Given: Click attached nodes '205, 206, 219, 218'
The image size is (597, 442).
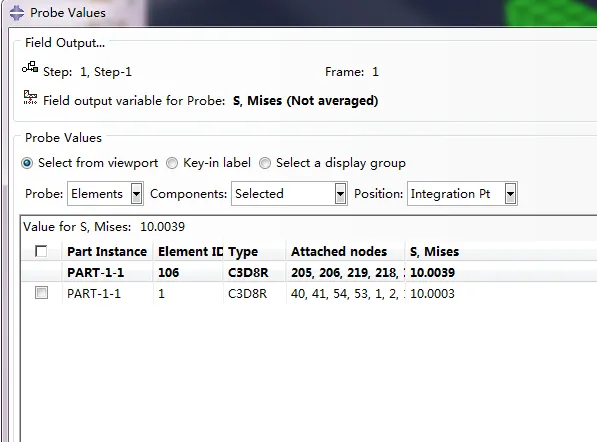Looking at the screenshot, I should [x=345, y=273].
